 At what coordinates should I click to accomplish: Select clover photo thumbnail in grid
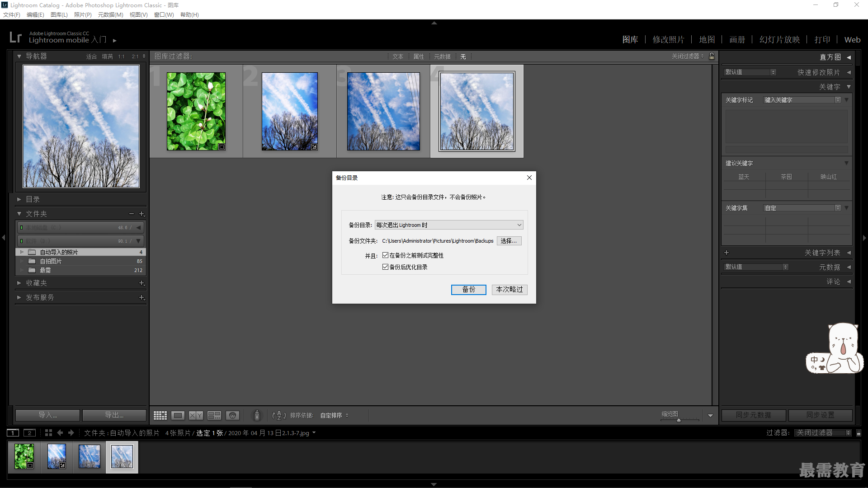pyautogui.click(x=196, y=111)
